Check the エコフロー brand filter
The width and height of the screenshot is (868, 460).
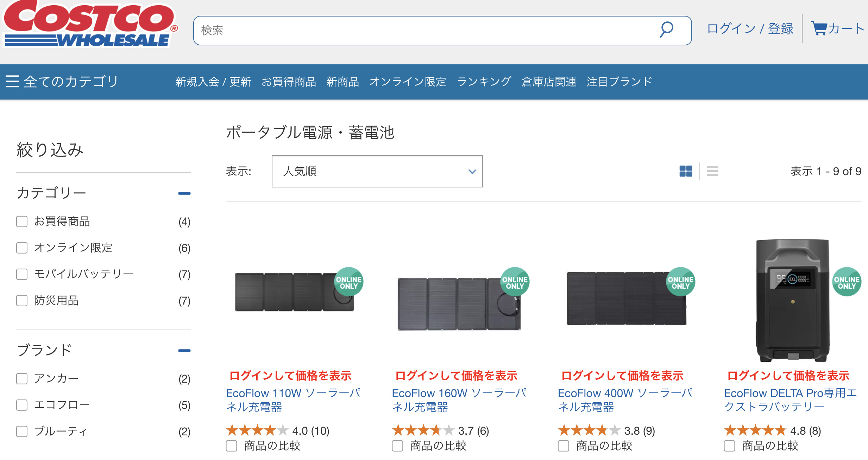click(22, 405)
